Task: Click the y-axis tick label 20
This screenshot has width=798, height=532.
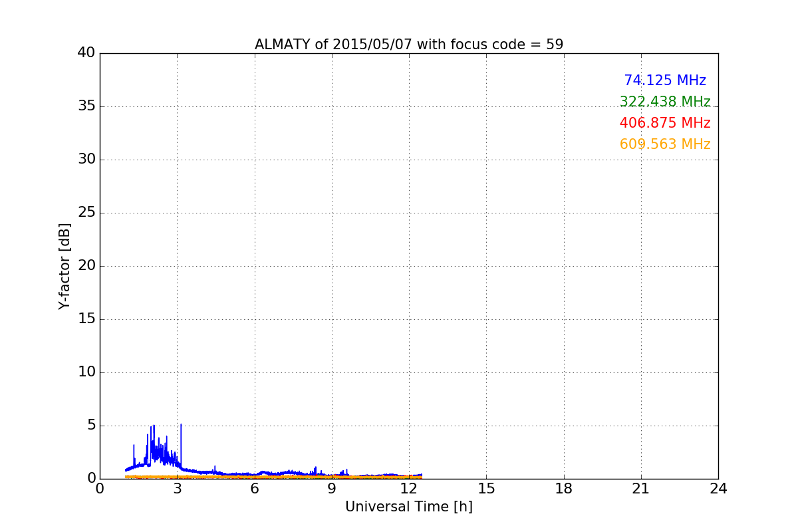Action: (86, 266)
